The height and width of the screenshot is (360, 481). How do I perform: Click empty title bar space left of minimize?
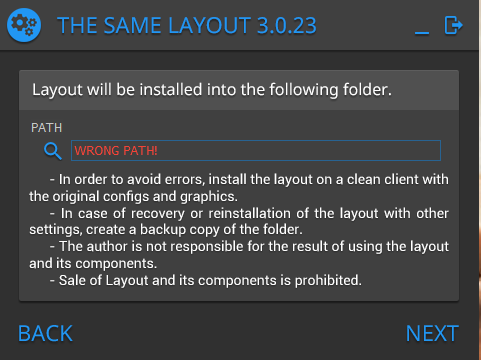pos(365,25)
